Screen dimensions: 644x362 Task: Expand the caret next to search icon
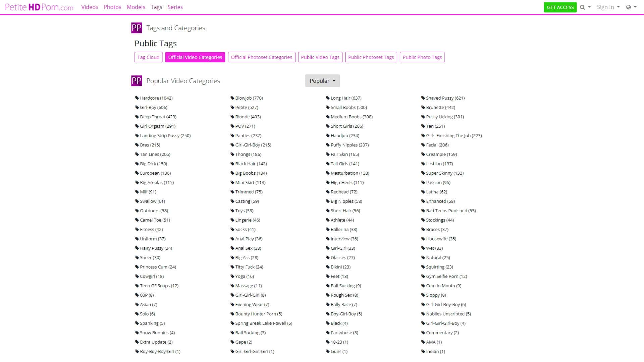(x=589, y=7)
